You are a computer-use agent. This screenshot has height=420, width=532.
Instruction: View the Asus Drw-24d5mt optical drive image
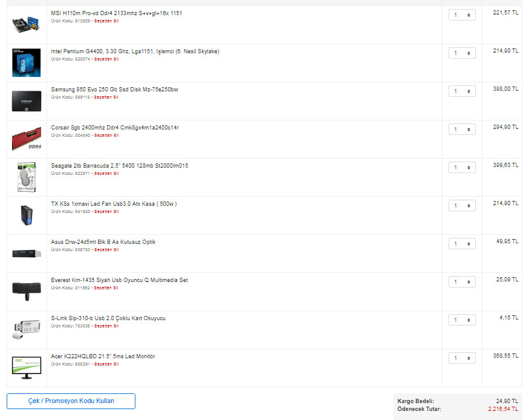[x=27, y=254]
